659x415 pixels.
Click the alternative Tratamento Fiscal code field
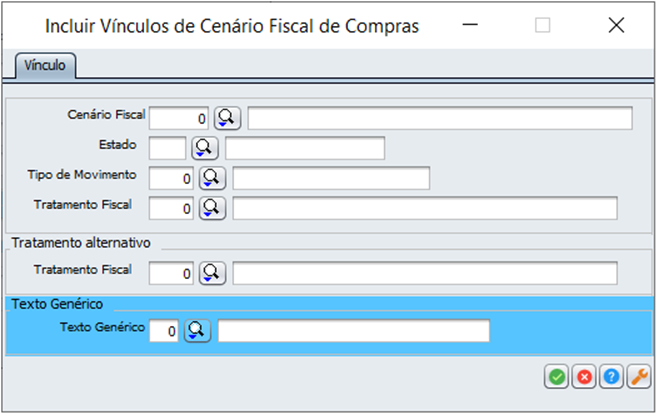[171, 272]
